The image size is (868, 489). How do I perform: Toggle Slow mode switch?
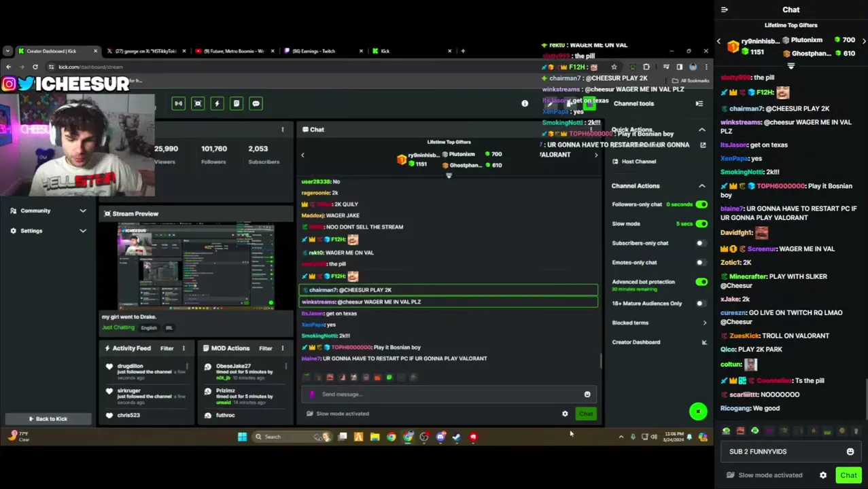click(x=701, y=223)
